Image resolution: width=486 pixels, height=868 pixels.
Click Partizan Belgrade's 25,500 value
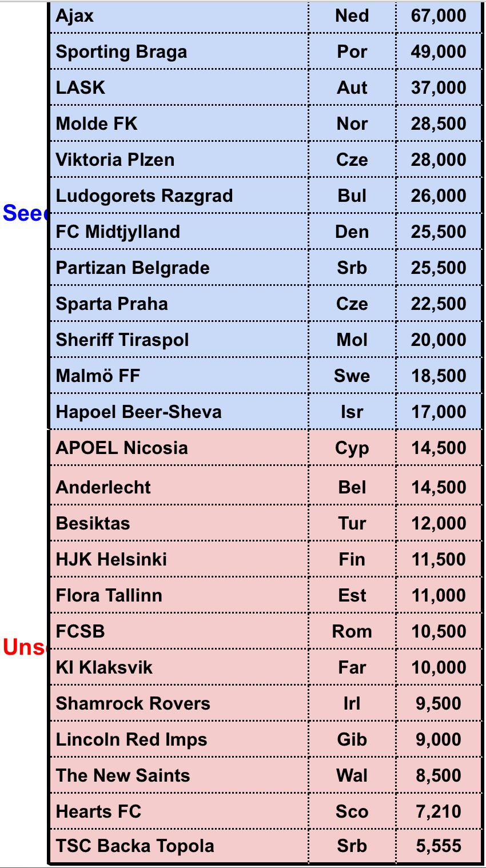[439, 268]
